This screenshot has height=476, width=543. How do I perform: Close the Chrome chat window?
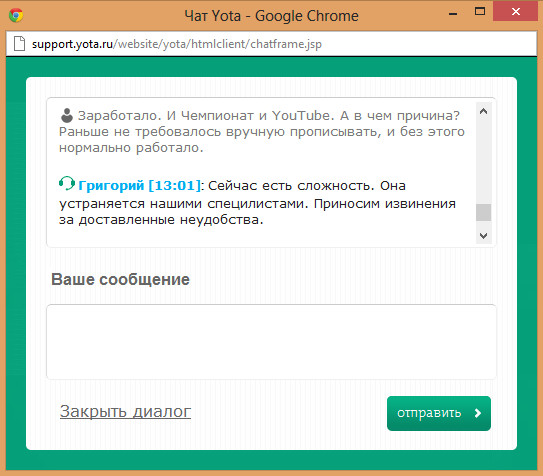coord(516,11)
